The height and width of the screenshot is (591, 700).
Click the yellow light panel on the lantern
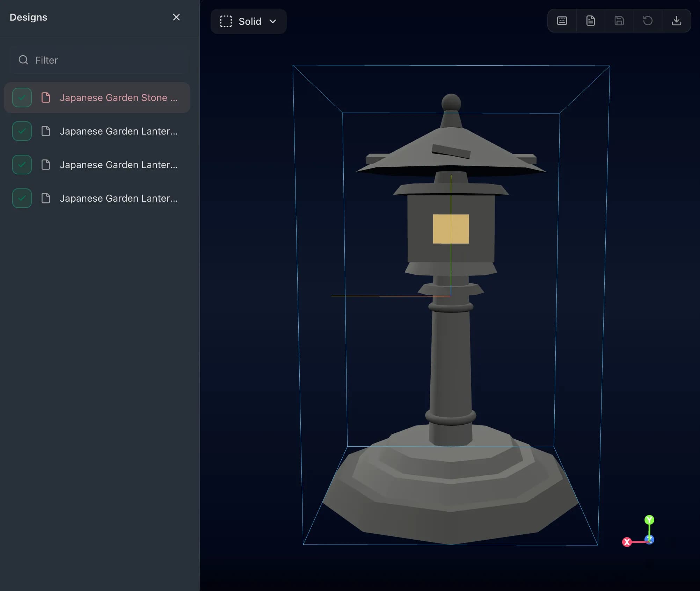pos(451,230)
